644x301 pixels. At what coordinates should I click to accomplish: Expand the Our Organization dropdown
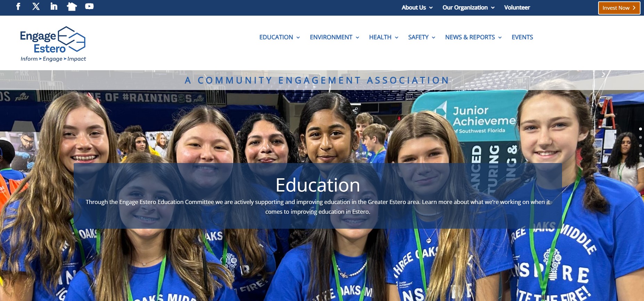pos(469,8)
